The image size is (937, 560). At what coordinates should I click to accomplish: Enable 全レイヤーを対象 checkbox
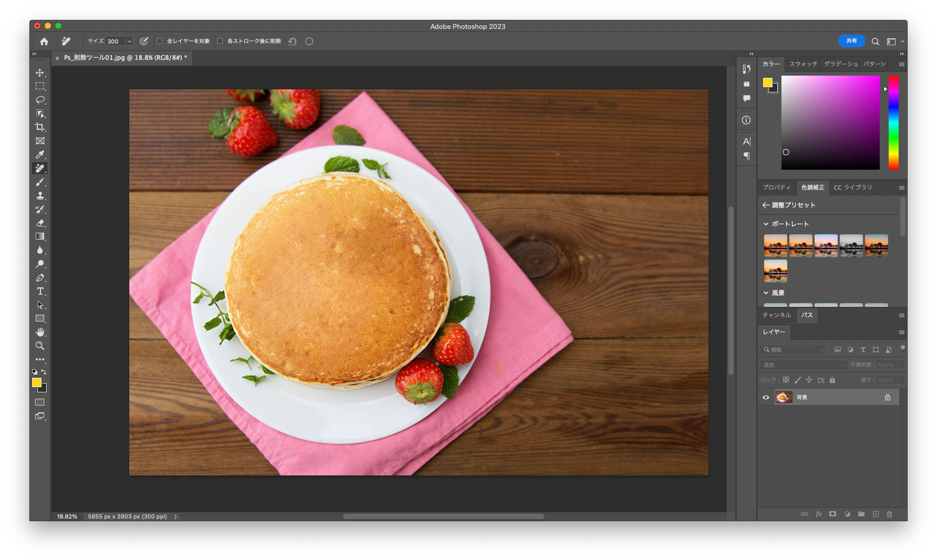click(x=160, y=41)
